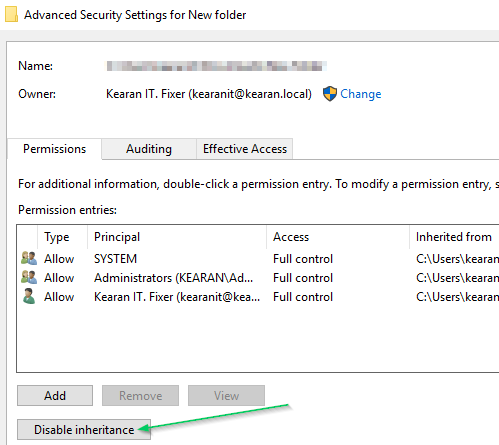Screen dimensions: 499x445
Task: Click the UAC shield icon beside Change
Action: pyautogui.click(x=330, y=94)
